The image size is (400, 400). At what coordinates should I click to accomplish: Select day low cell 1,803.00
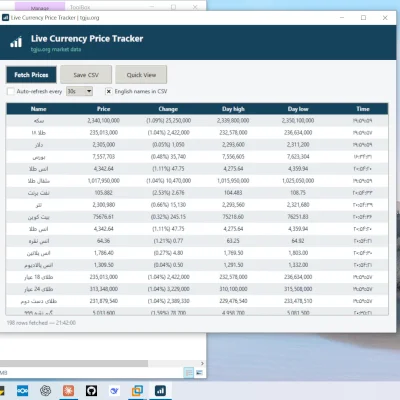pos(298,253)
